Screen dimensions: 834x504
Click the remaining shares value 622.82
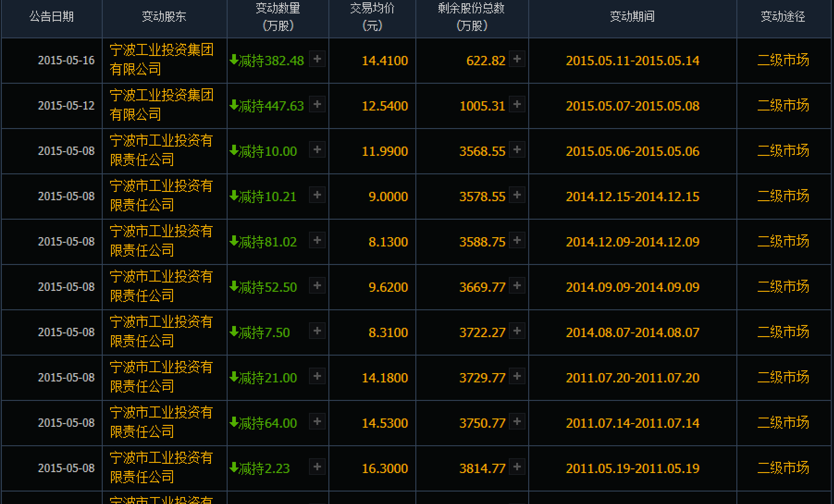(486, 61)
